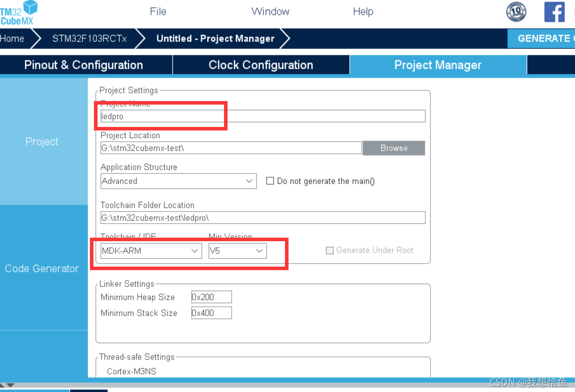
Task: Click the Linker Settings heading
Action: click(x=127, y=284)
